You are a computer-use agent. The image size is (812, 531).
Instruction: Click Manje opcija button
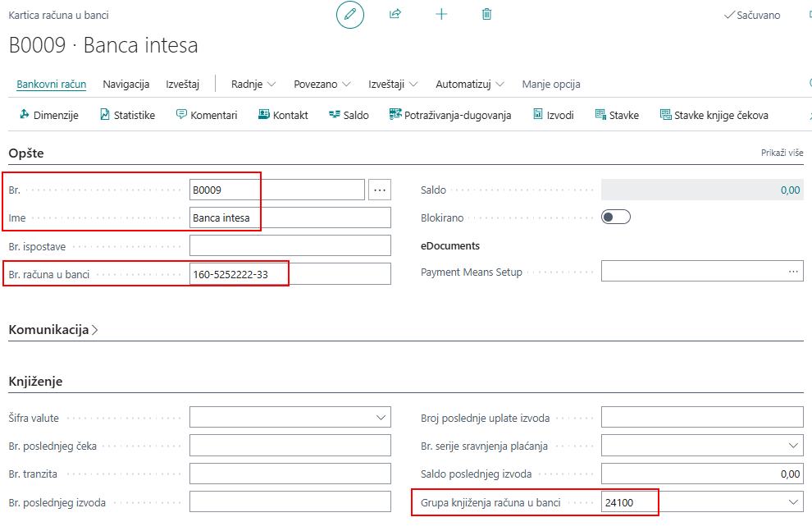click(551, 84)
